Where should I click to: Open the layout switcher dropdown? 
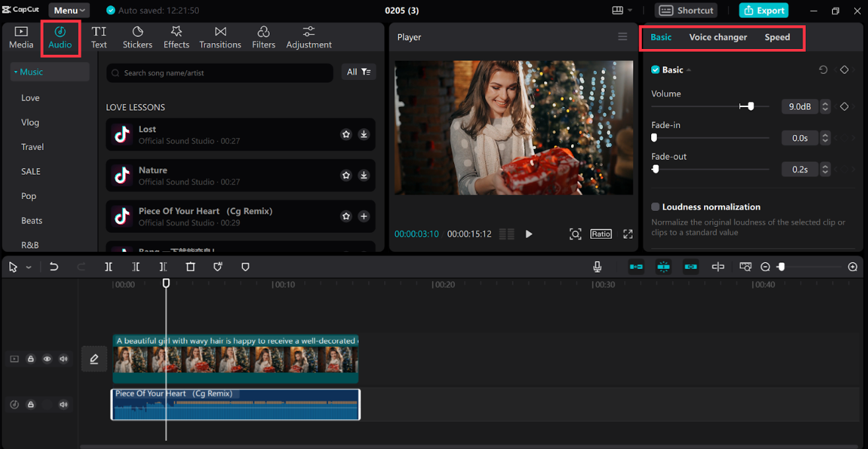(x=622, y=11)
